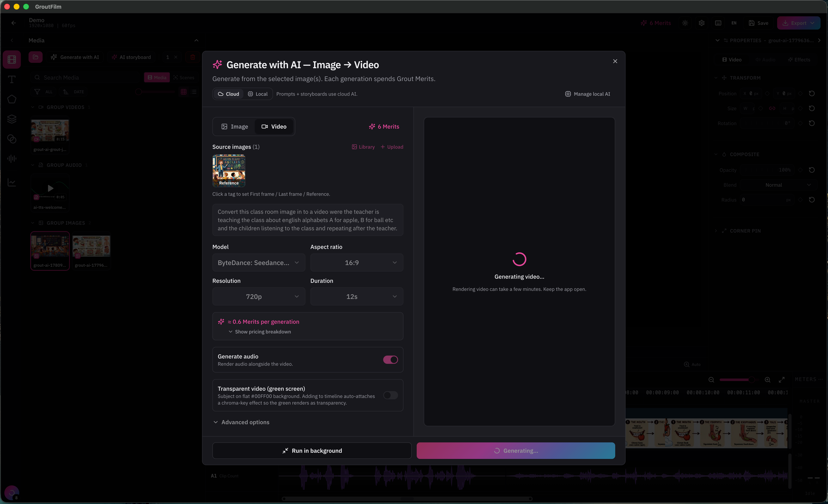The image size is (828, 504).
Task: Click the timeline zoom in magnifier
Action: point(768,380)
